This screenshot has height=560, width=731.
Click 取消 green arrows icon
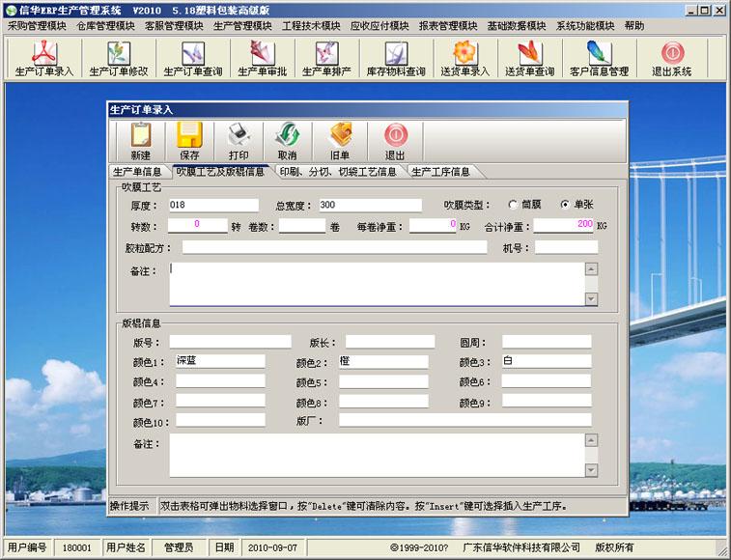tap(287, 141)
